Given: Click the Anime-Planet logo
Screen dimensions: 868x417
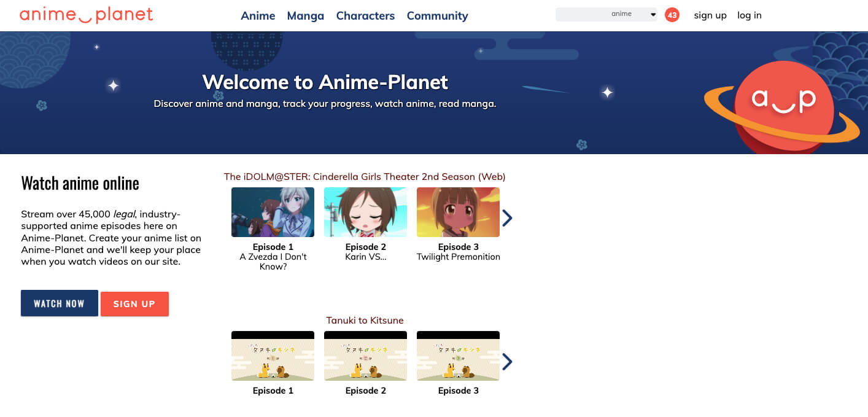Looking at the screenshot, I should (86, 15).
